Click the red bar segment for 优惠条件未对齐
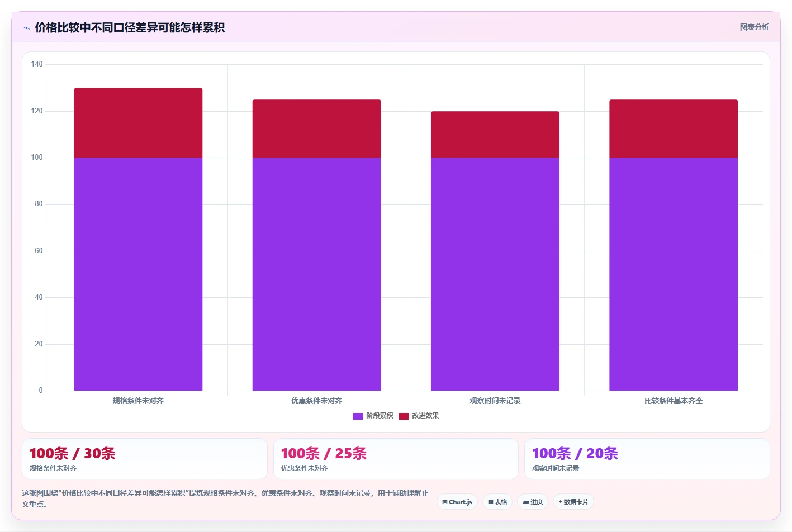This screenshot has height=532, width=792. click(316, 129)
